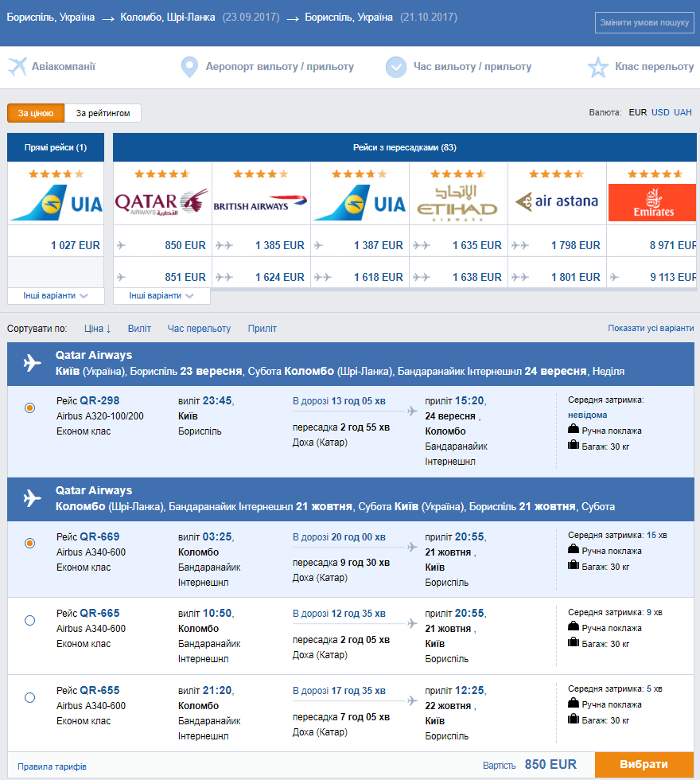Sort results by Ціна
This screenshot has height=780, width=700.
97,328
